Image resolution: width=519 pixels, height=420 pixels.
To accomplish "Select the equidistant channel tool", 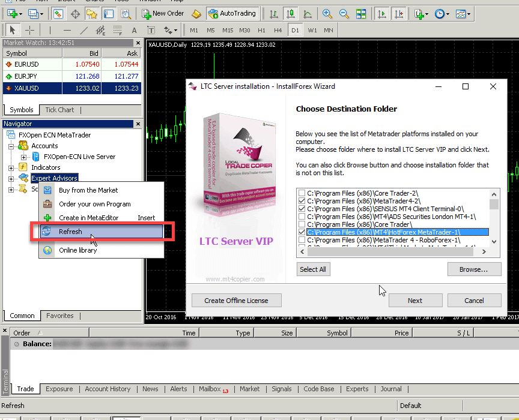I will coord(101,30).
